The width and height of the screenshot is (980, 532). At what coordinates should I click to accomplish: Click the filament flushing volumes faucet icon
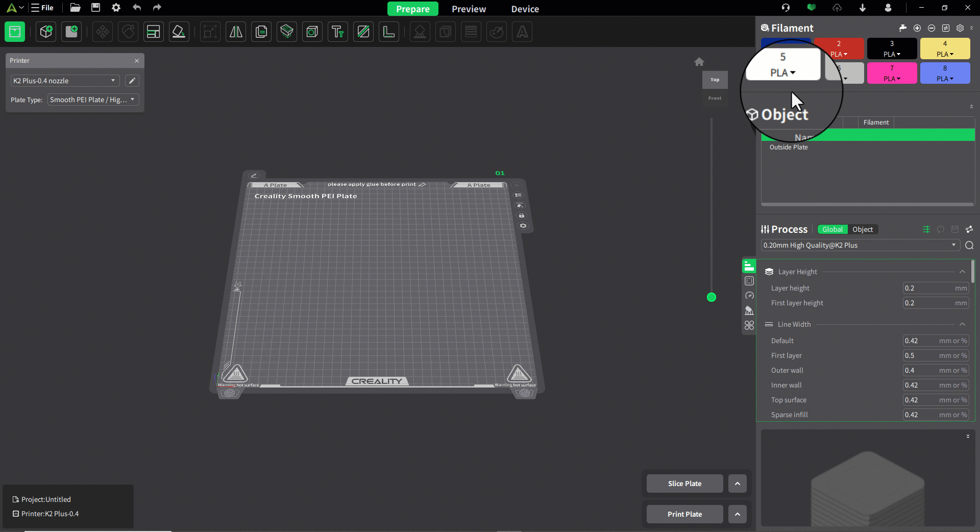(902, 28)
